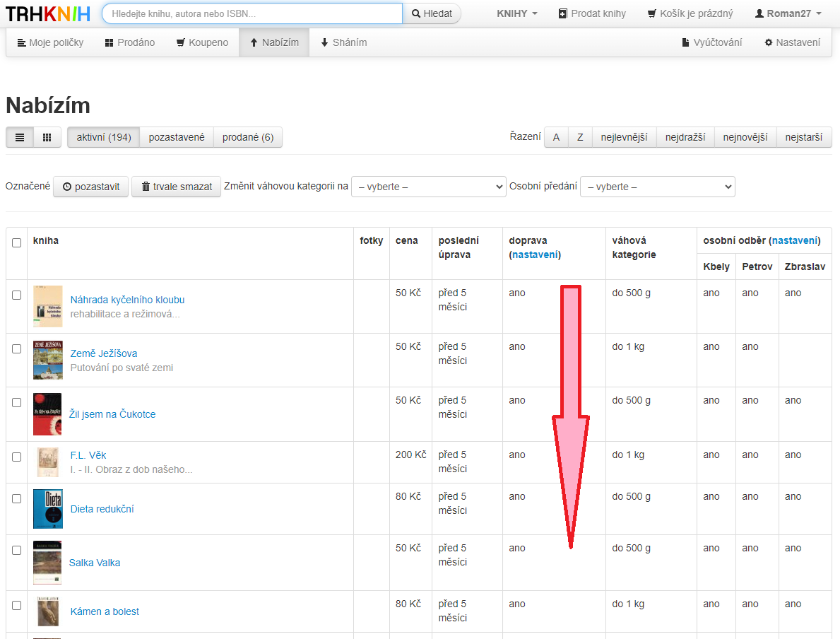Open the Roman27 user menu
Viewport: 840px width, 639px height.
pos(788,13)
